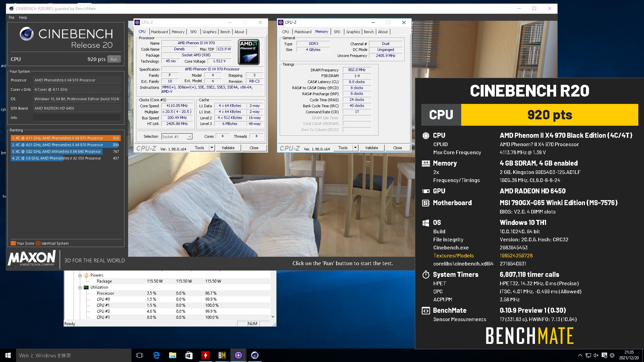Open File Explorer from the taskbar
The height and width of the screenshot is (362, 644).
[172, 355]
